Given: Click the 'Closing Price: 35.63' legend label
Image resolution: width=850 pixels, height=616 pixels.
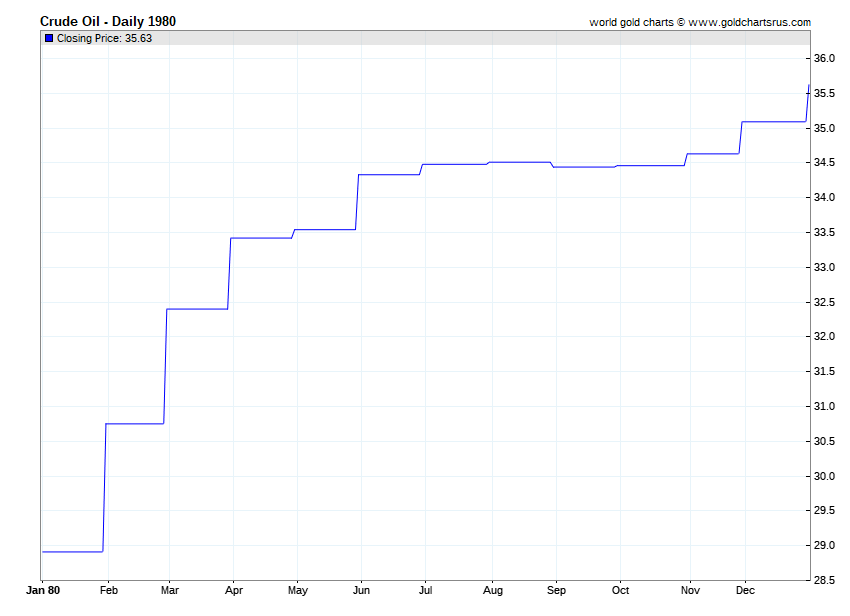Looking at the screenshot, I should [104, 38].
